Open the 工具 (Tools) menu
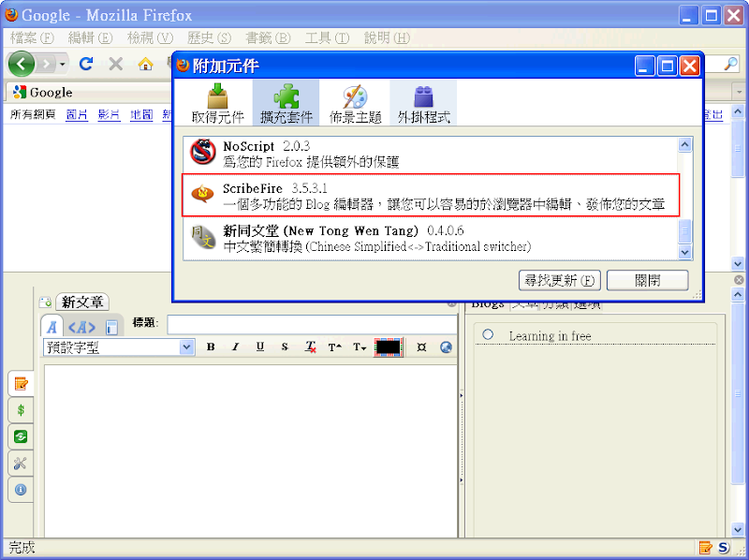The height and width of the screenshot is (560, 749). [x=327, y=37]
